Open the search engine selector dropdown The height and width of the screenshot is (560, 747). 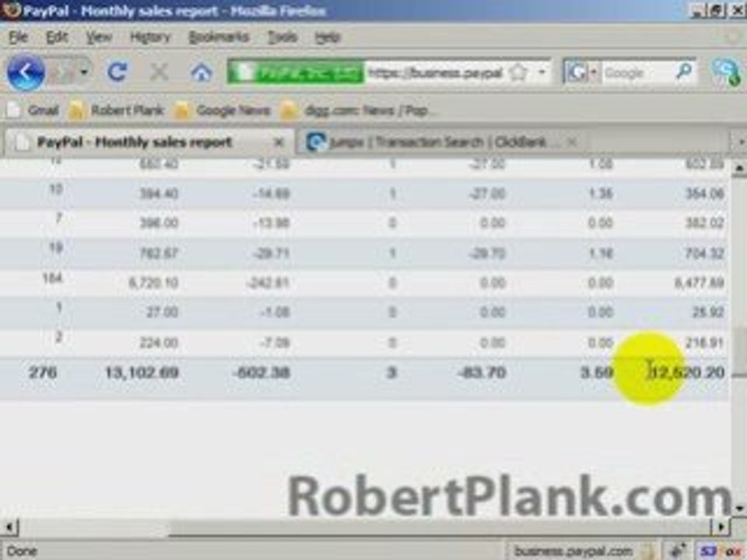(x=582, y=73)
